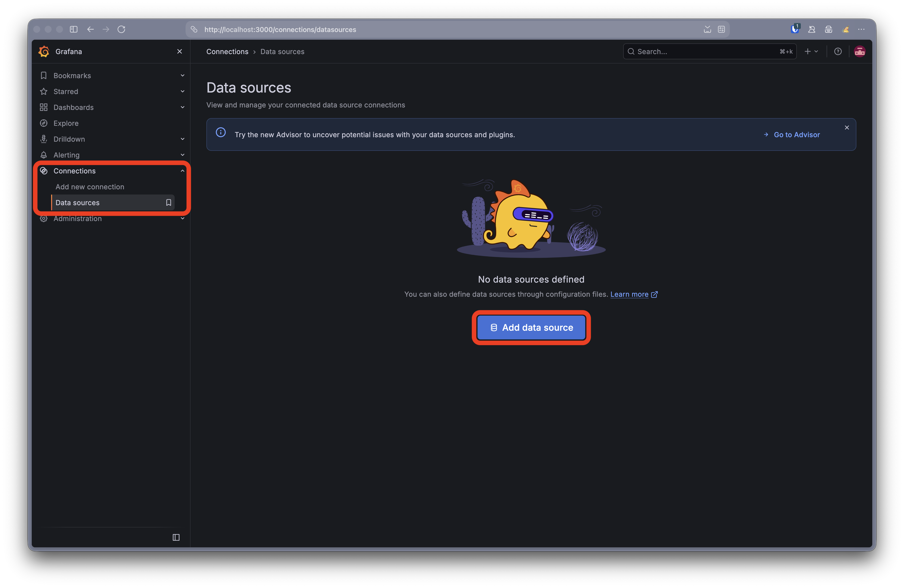Open Starred section in sidebar
The image size is (904, 588).
(66, 92)
